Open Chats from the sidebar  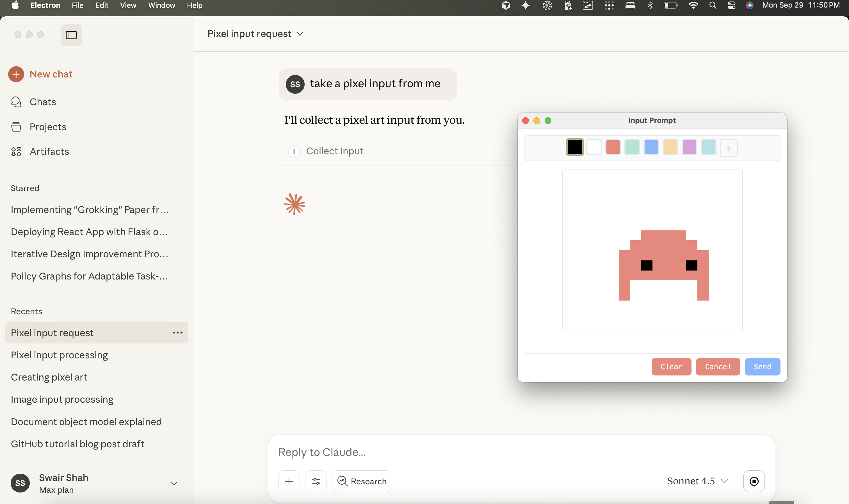42,102
